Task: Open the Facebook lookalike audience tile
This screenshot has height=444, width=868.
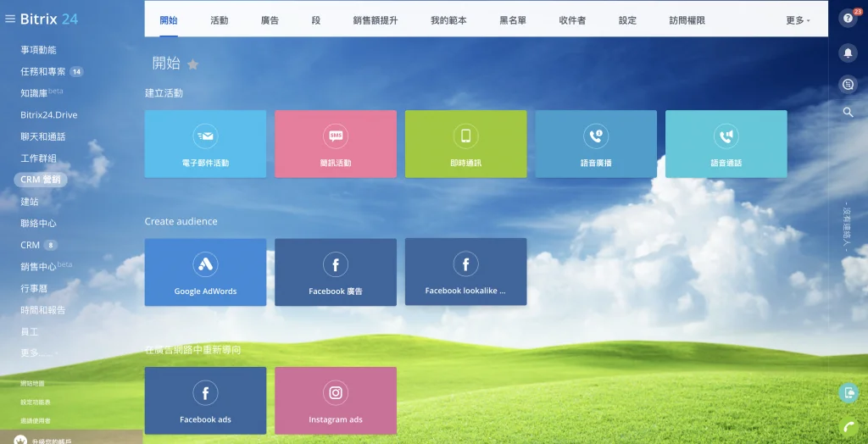Action: point(465,272)
